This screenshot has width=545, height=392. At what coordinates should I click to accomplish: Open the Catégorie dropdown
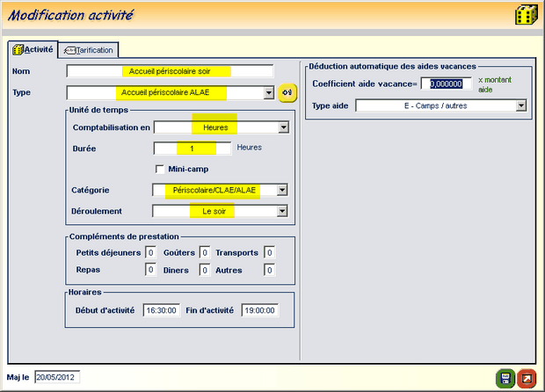point(280,190)
